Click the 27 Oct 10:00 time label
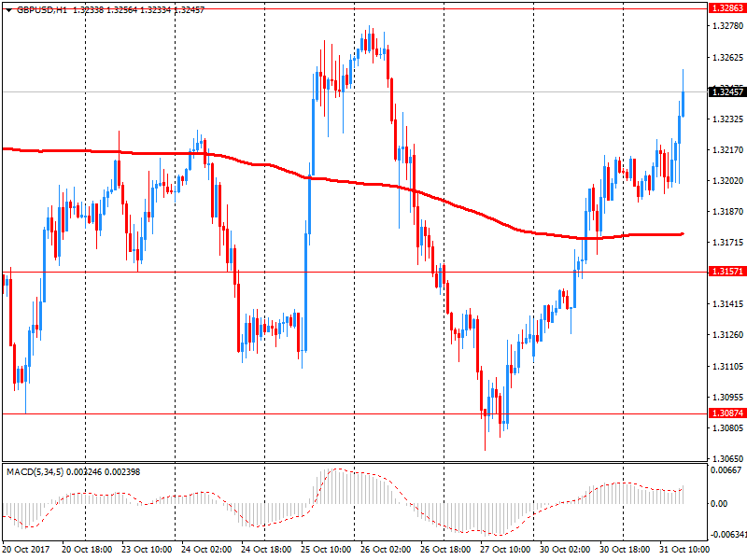This screenshot has width=747, height=560. [505, 550]
